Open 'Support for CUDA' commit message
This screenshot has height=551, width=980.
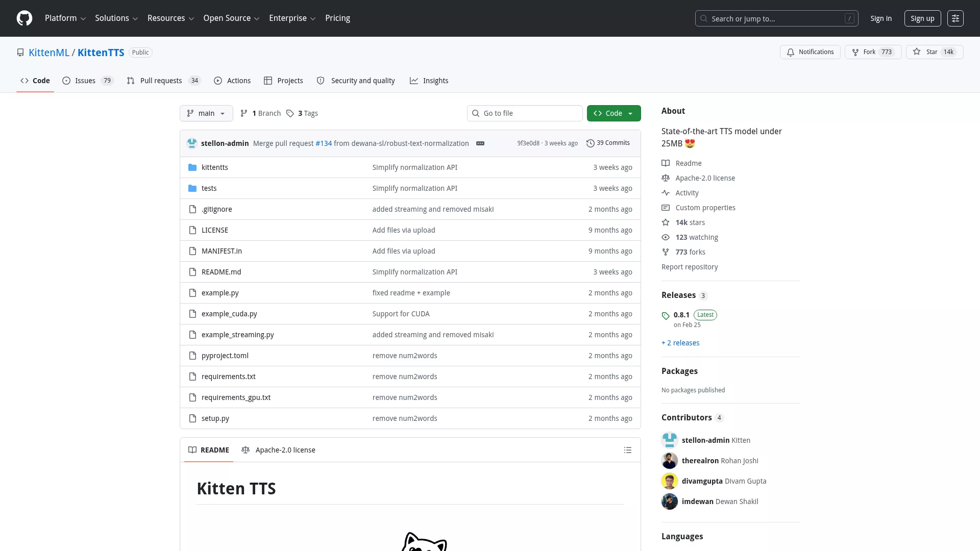point(401,314)
